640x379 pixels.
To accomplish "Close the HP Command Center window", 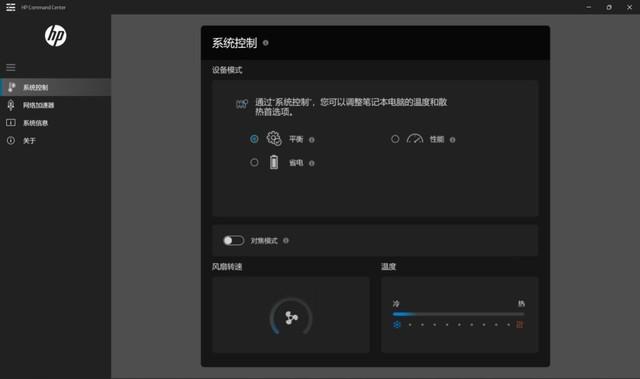I will click(x=629, y=7).
